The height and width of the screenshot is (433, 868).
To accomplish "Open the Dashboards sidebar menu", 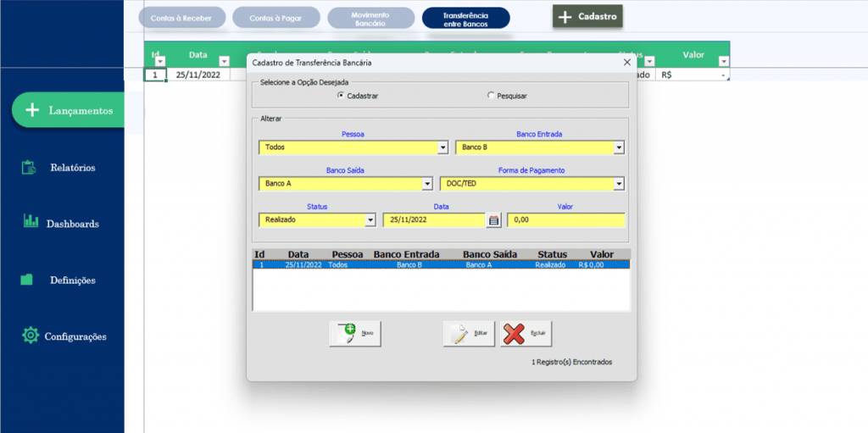I will tap(73, 225).
